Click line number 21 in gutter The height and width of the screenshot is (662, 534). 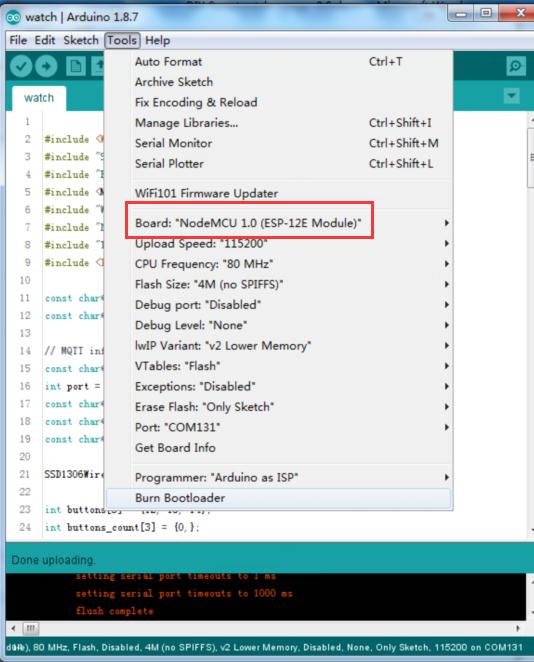(x=24, y=474)
